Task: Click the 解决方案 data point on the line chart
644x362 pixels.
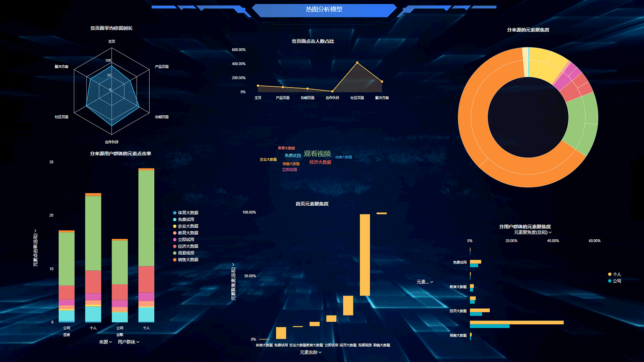Action: [382, 82]
